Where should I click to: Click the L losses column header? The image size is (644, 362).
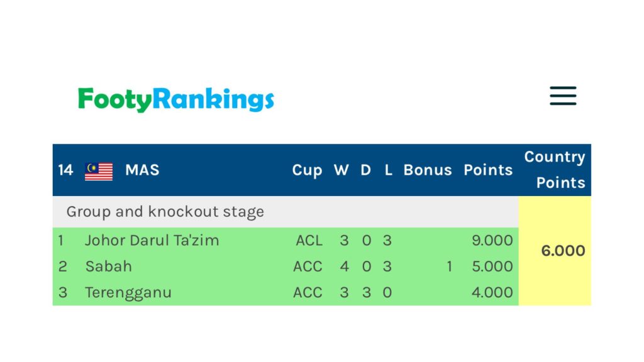(x=388, y=170)
